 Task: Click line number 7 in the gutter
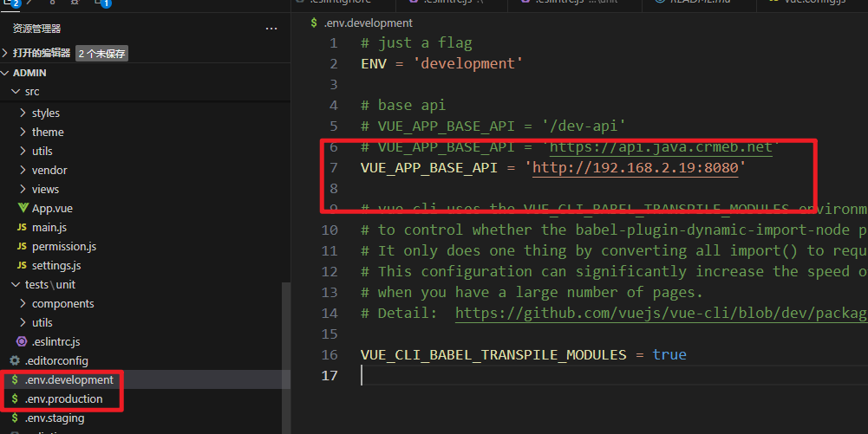tap(333, 168)
